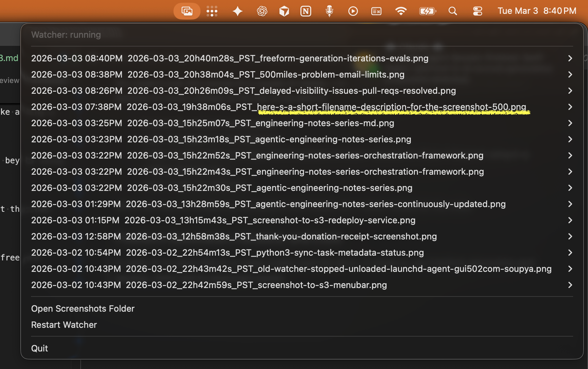Image resolution: width=588 pixels, height=369 pixels.
Task: Click the microphone dictation icon
Action: click(x=329, y=11)
